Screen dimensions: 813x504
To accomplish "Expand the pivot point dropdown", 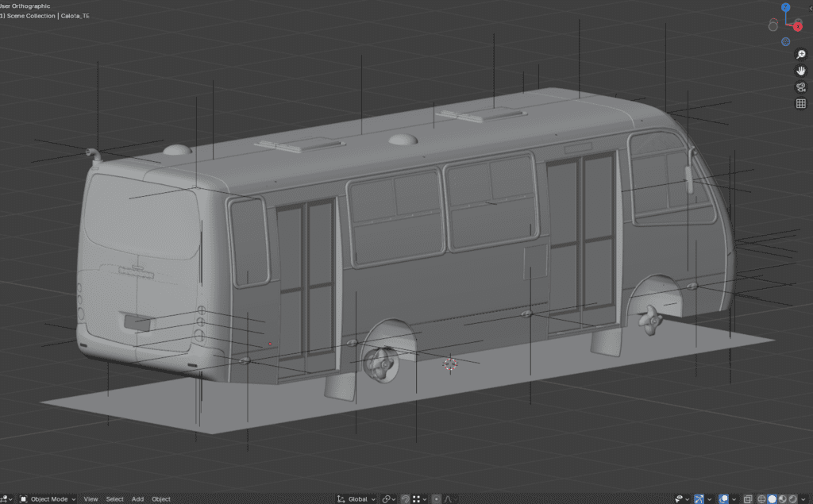I will point(388,499).
